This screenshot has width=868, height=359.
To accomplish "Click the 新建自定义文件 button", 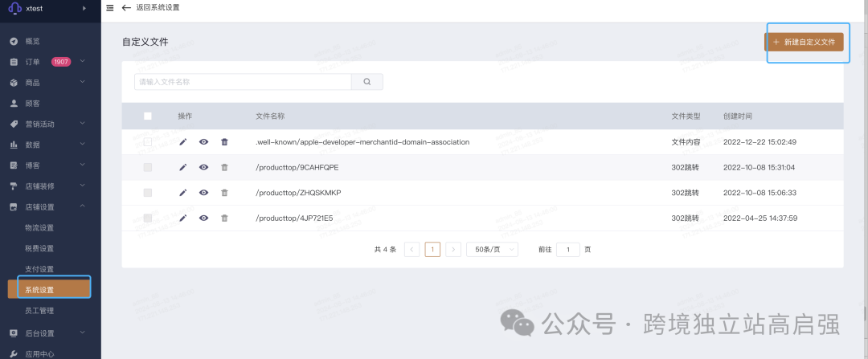I will [804, 42].
